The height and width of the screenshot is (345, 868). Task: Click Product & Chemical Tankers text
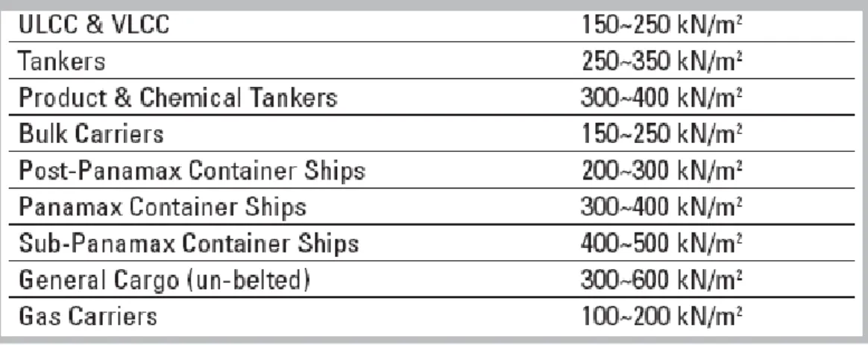click(177, 98)
